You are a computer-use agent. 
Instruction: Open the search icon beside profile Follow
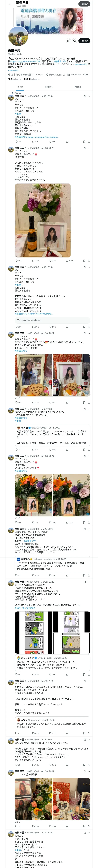(x=74, y=41)
